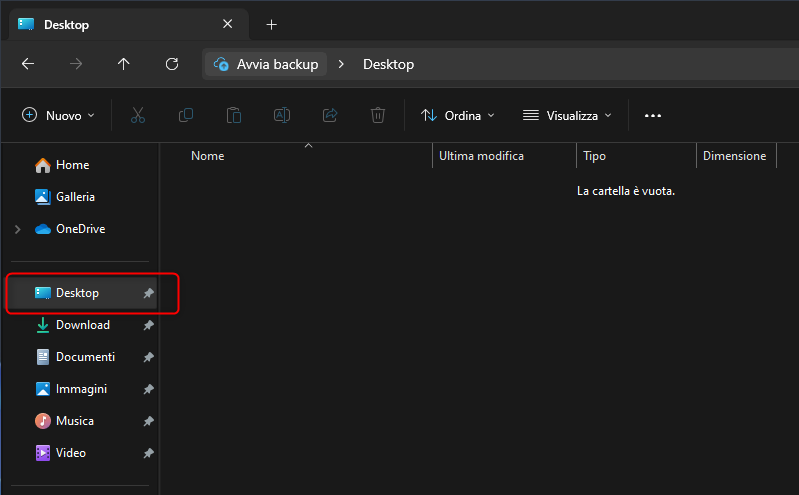
Task: Sort by Ultima modifica column header
Action: click(x=481, y=156)
